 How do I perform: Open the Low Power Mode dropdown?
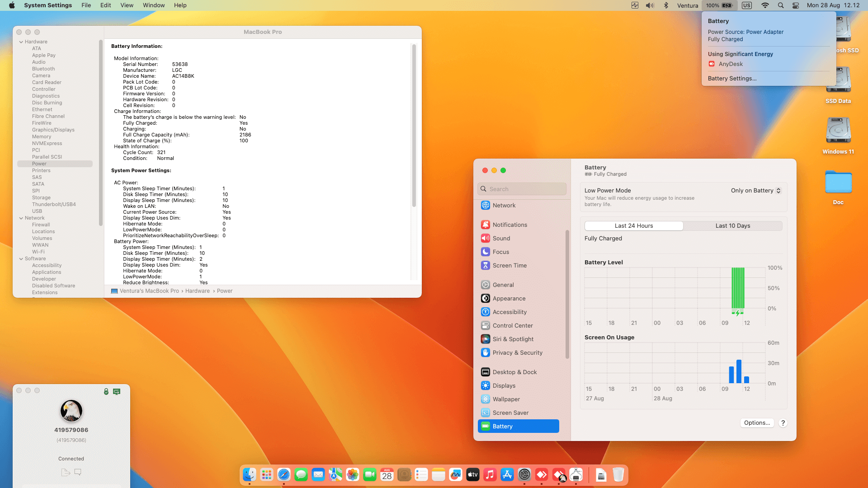coord(755,190)
